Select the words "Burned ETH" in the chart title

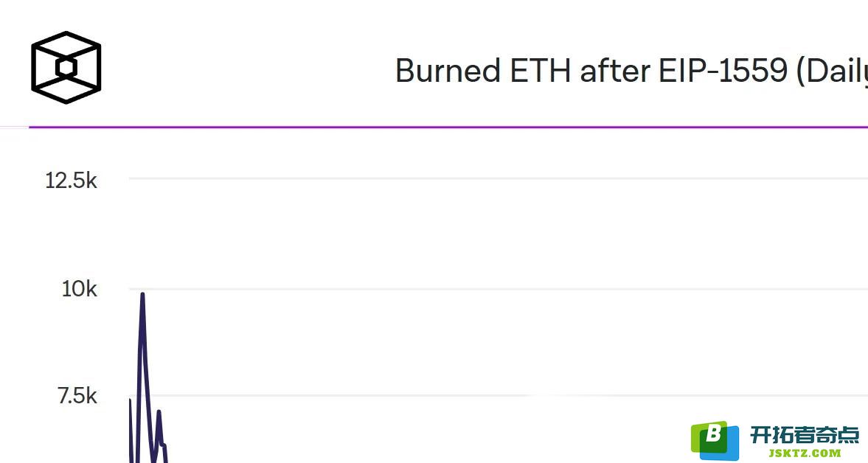(483, 71)
